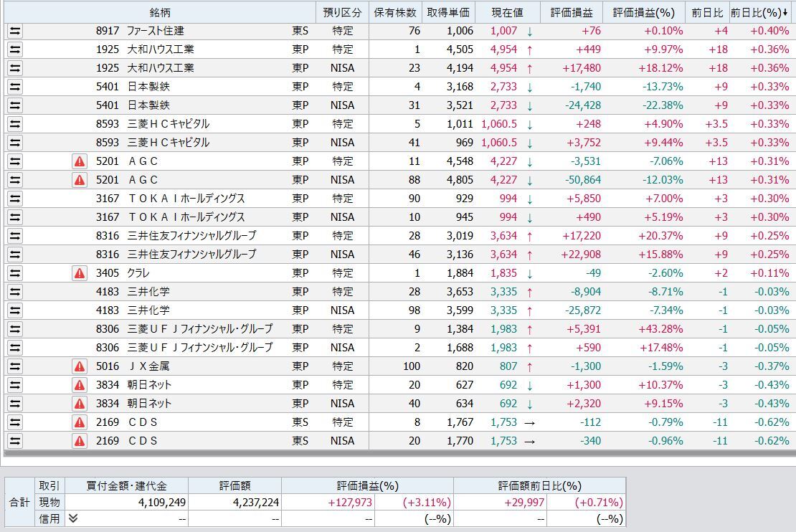Select trade icon on 三菱HCキャピタル NISA row
This screenshot has width=796, height=532.
pos(15,143)
